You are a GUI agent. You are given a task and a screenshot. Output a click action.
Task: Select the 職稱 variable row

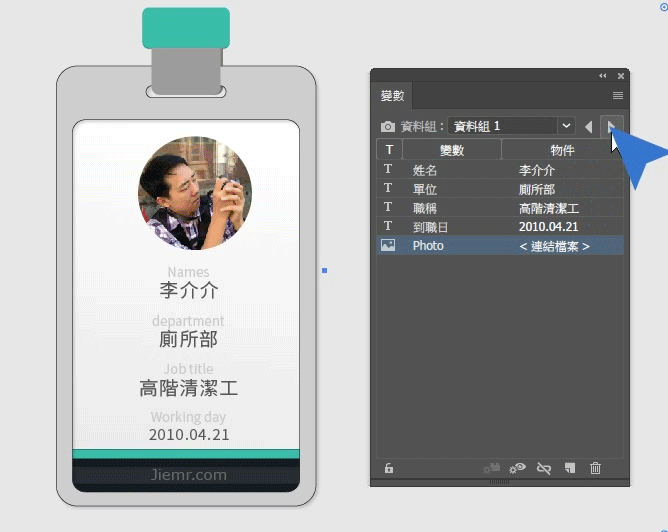[x=500, y=208]
